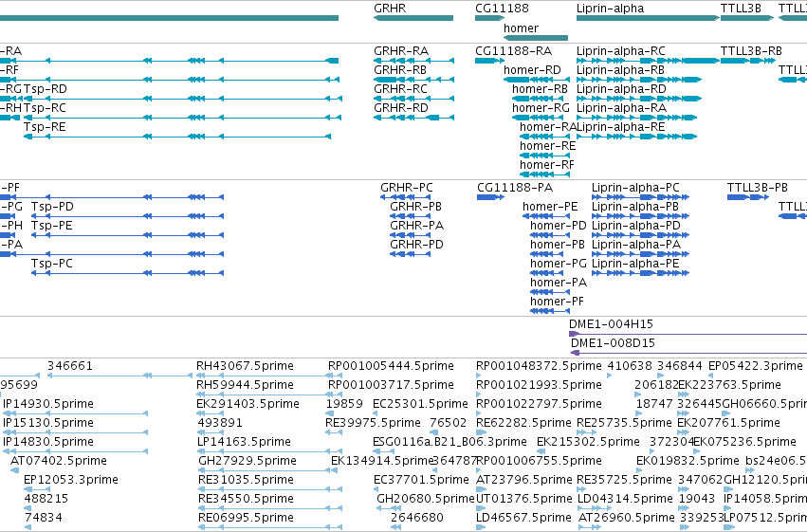Click EST label ESG0116a.B21_B06.3prime

(449, 442)
